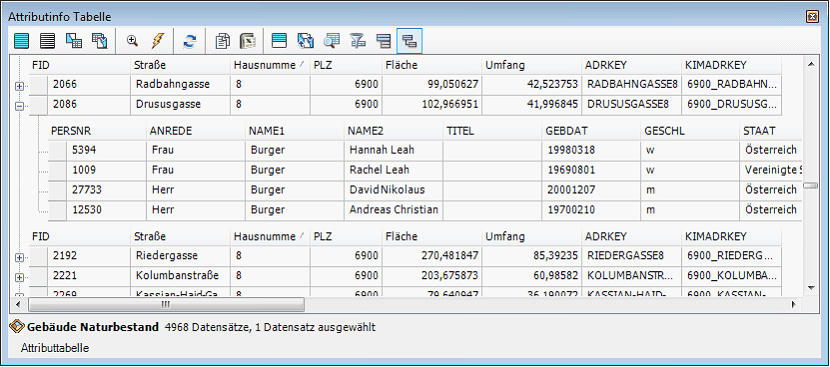The image size is (830, 367).
Task: Click the Drususgasse street cell
Action: [181, 105]
